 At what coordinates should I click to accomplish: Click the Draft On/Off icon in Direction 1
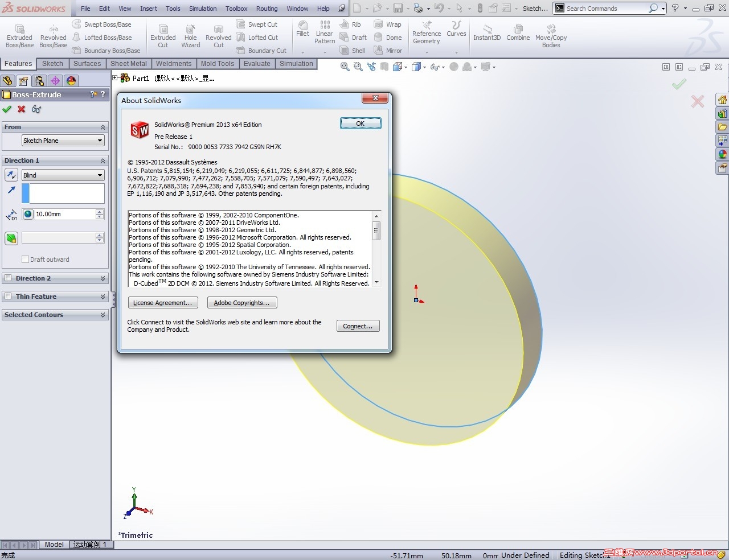coord(11,238)
